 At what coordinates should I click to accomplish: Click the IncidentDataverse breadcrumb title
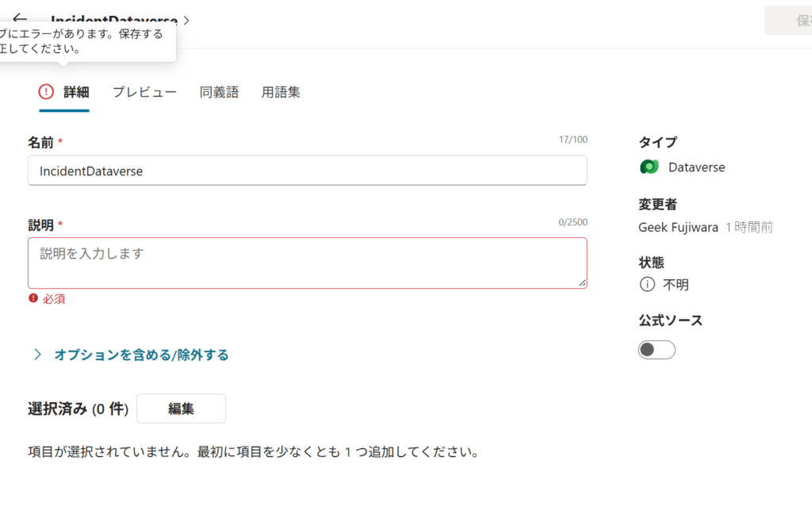(x=113, y=20)
